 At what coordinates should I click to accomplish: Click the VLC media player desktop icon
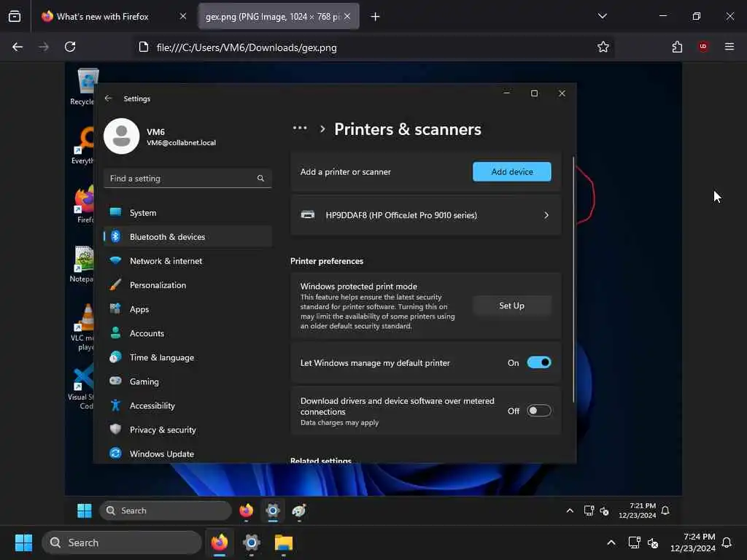(x=83, y=327)
